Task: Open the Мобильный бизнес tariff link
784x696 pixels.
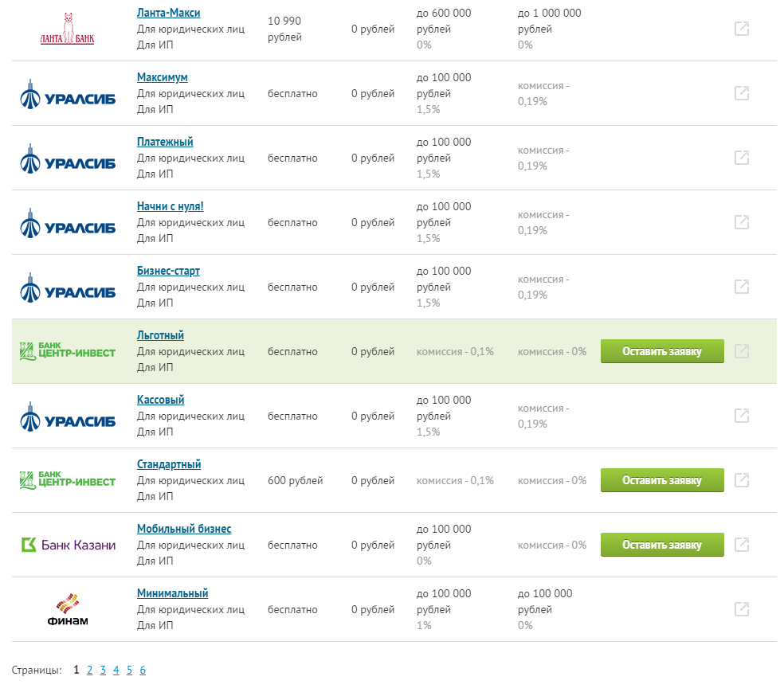Action: [x=184, y=529]
